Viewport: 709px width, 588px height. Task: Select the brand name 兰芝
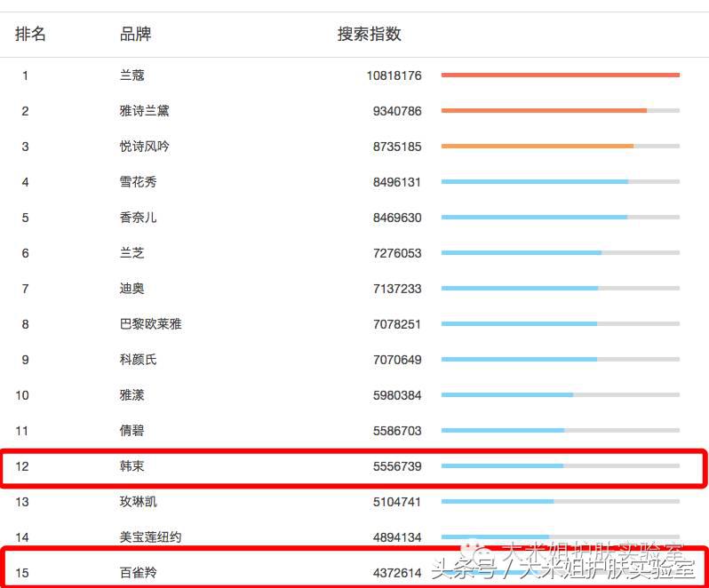(132, 252)
